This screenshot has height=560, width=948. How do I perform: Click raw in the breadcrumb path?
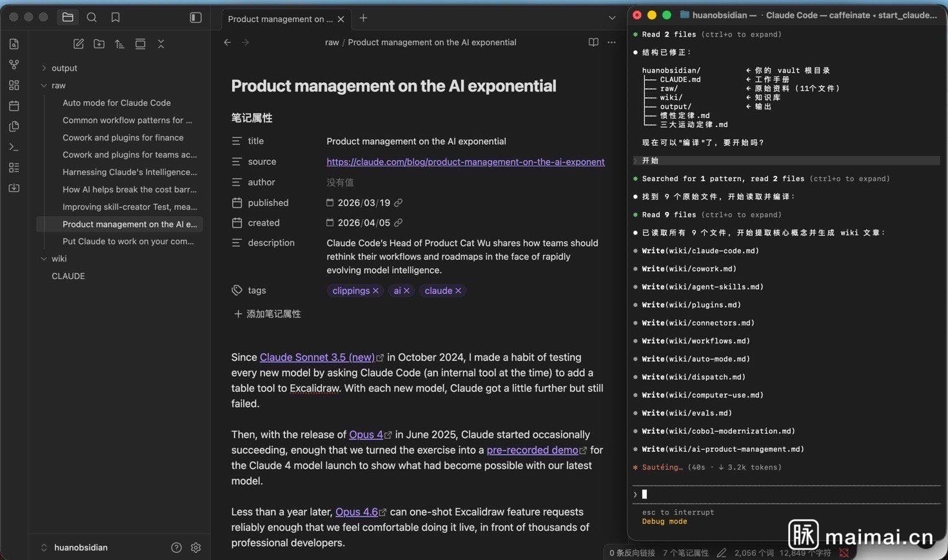(332, 43)
